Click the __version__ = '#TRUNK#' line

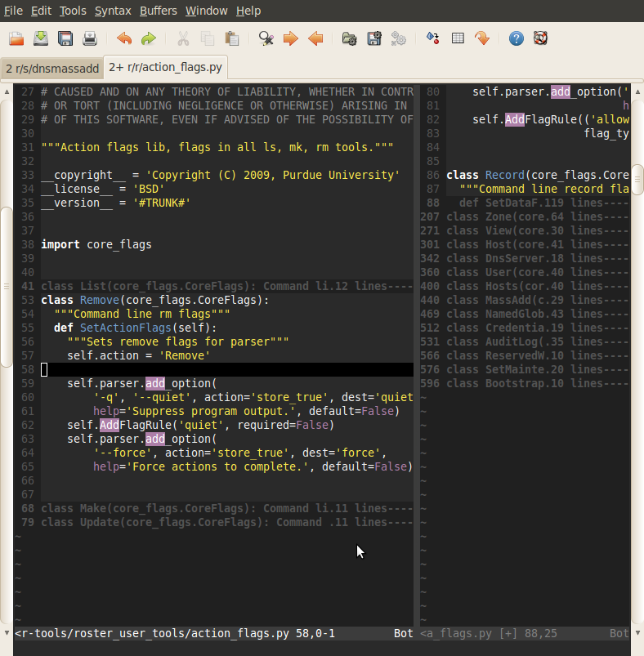[x=116, y=203]
